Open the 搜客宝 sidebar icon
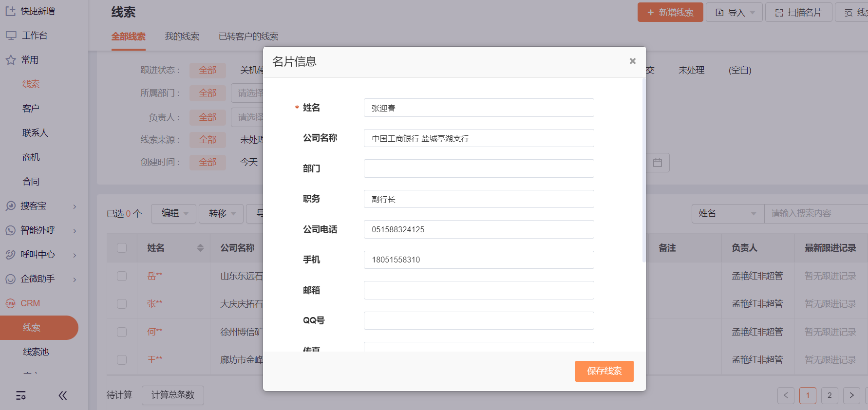Viewport: 868px width, 410px height. coord(11,206)
